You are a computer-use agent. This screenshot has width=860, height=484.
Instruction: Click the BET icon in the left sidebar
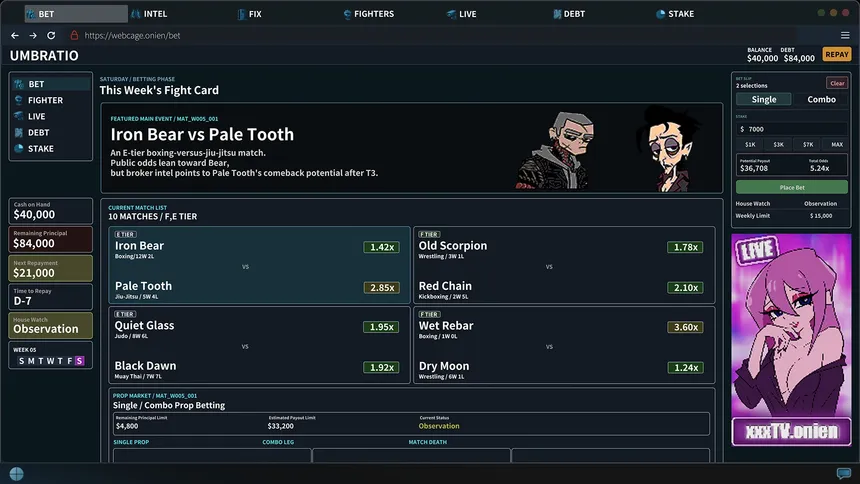click(x=19, y=84)
